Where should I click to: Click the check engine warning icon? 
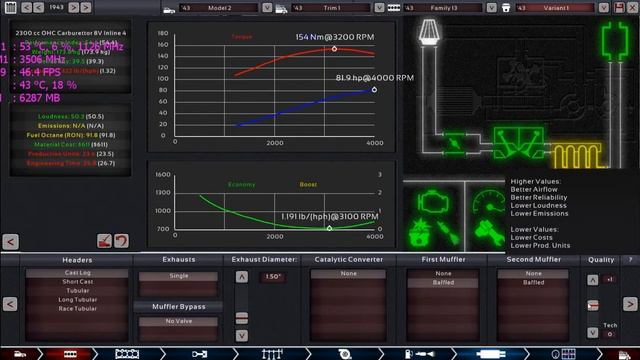[x=433, y=201]
